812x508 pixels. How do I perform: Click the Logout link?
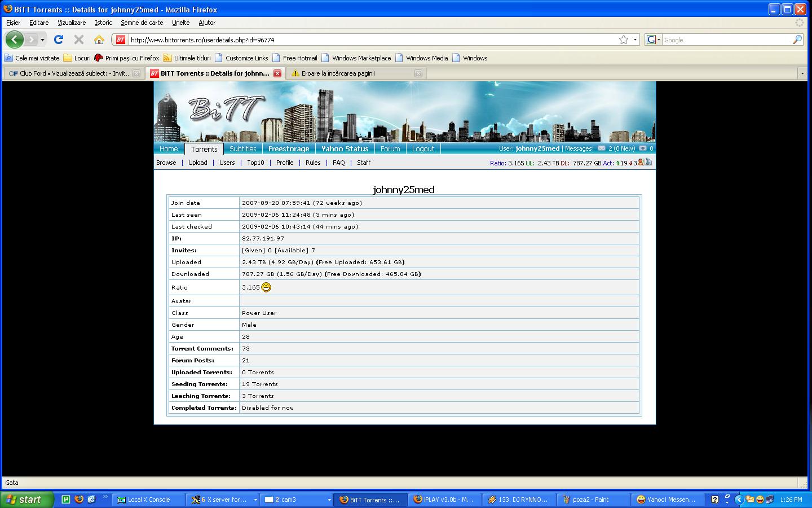423,149
